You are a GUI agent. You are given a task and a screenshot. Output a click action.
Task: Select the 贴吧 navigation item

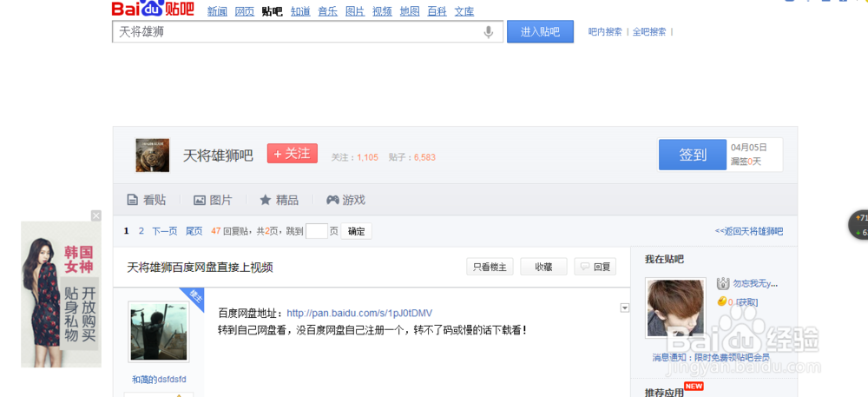click(x=272, y=11)
